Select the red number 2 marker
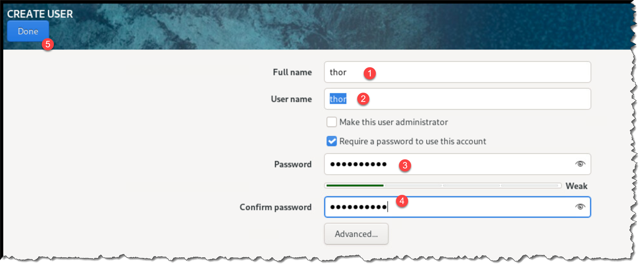The image size is (644, 268). [x=363, y=99]
